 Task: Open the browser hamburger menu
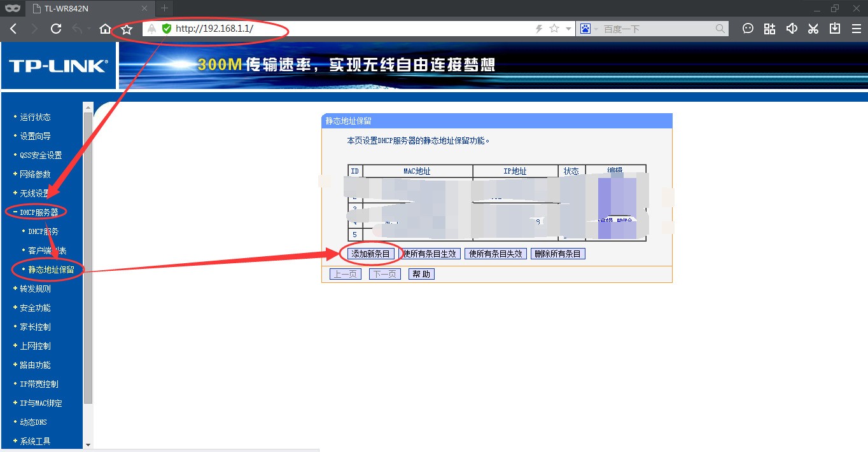856,29
